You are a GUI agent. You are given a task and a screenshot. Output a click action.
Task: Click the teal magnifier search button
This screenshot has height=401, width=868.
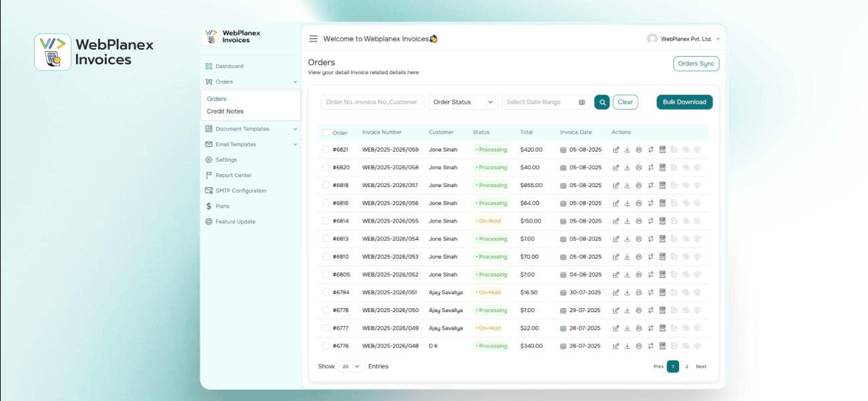[602, 102]
